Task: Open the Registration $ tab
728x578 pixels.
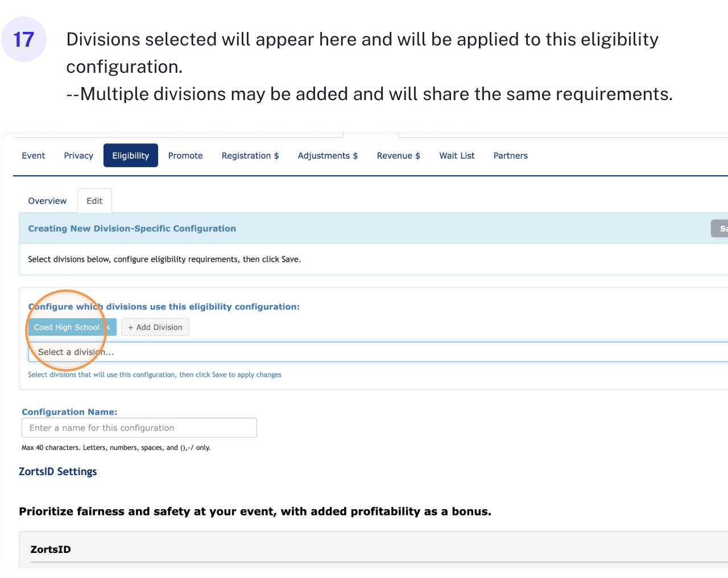Action: (250, 156)
